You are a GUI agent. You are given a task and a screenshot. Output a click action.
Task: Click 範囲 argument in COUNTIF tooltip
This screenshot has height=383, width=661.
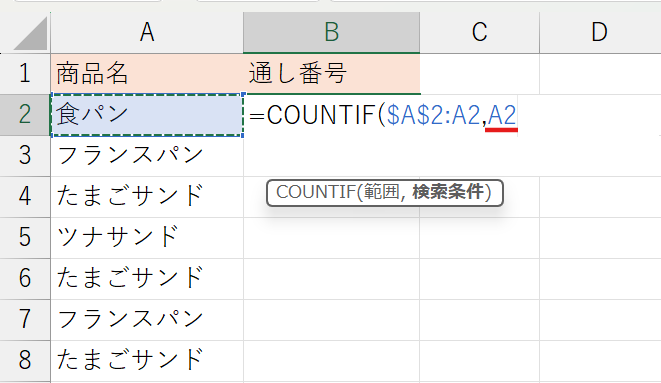(382, 192)
